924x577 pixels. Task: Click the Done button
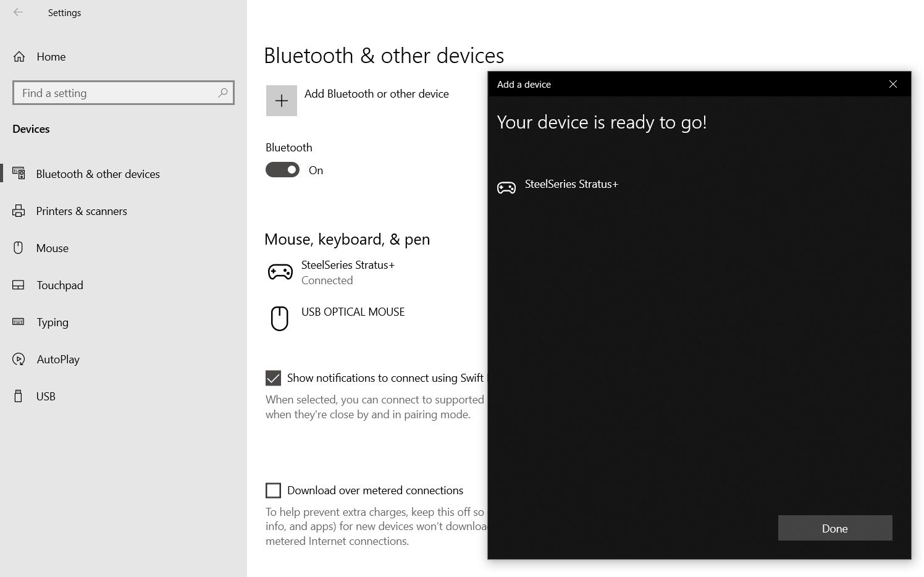[834, 528]
